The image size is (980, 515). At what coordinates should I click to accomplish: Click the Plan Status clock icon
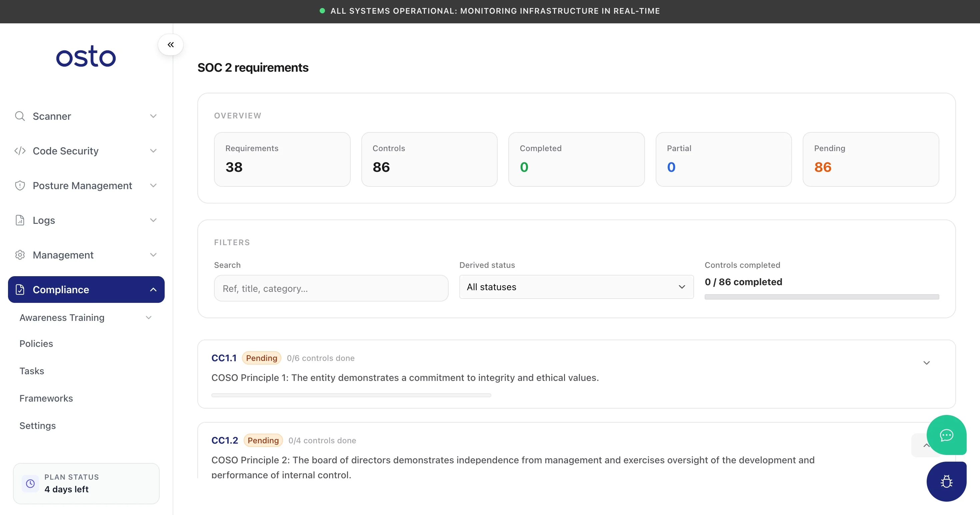tap(30, 483)
